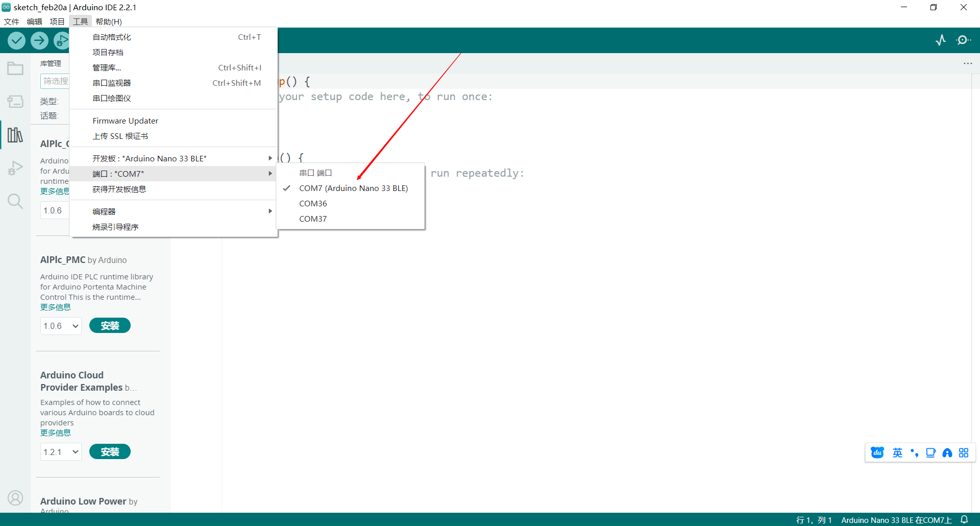Open version dropdown for AlPlc_PMC 1.0.6
This screenshot has width=980, height=526.
61,326
